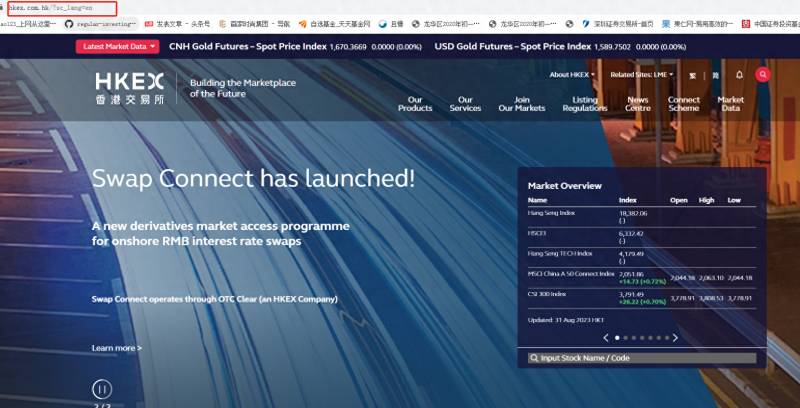This screenshot has width=800, height=408.
Task: Open the Connect Scheme menu
Action: (x=684, y=104)
